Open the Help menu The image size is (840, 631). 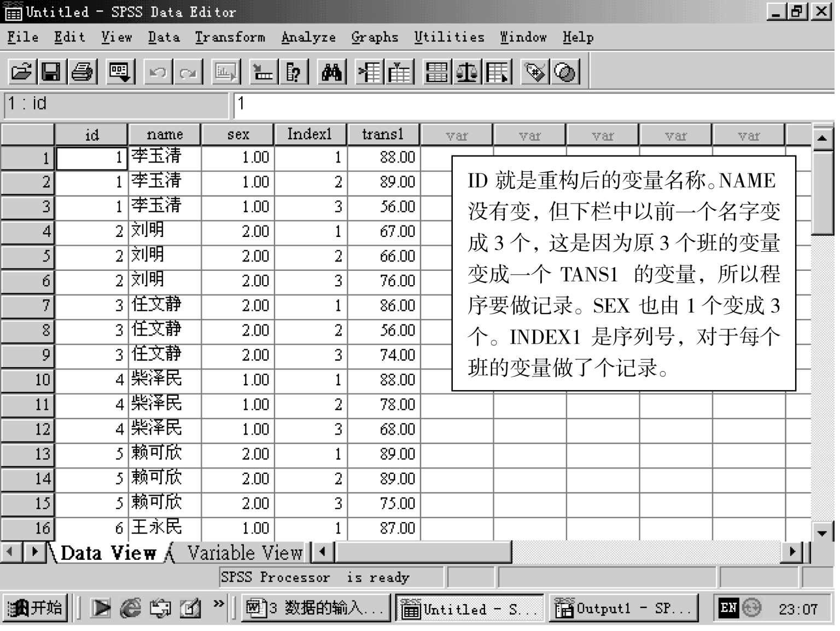click(x=578, y=37)
